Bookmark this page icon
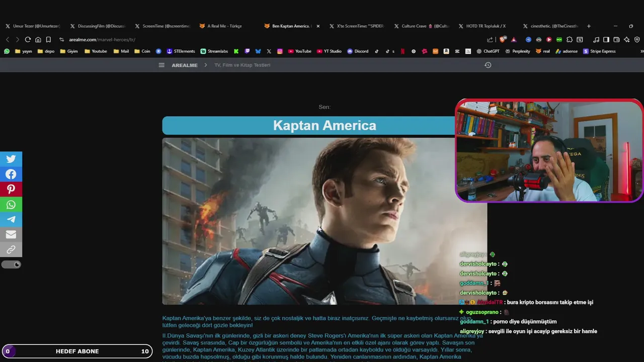644x362 pixels. [x=48, y=39]
